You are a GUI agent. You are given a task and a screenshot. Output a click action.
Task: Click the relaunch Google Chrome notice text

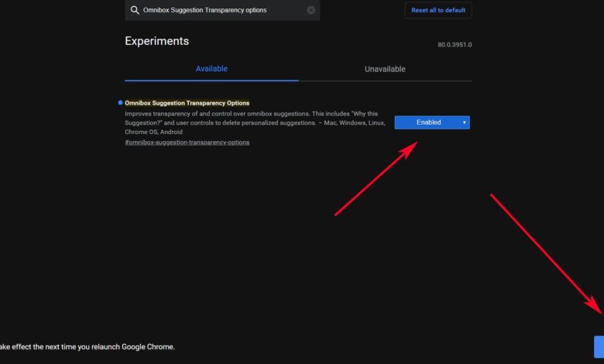click(87, 346)
